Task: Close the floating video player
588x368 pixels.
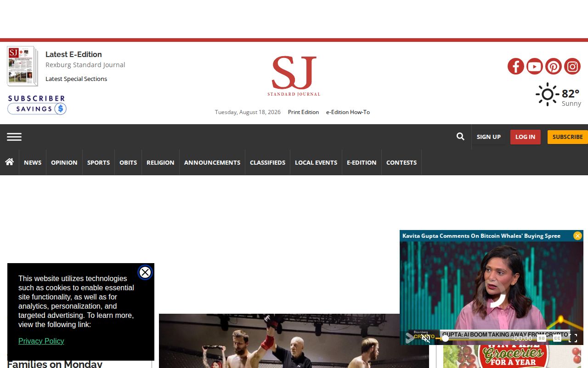Action: click(577, 236)
